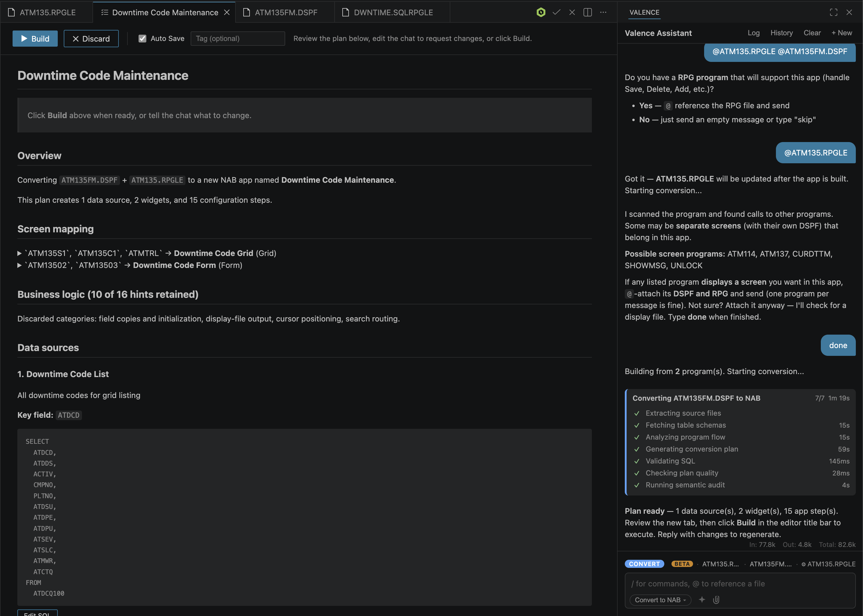
Task: Click the ATDCQ100 table name in SQL
Action: pos(48,594)
